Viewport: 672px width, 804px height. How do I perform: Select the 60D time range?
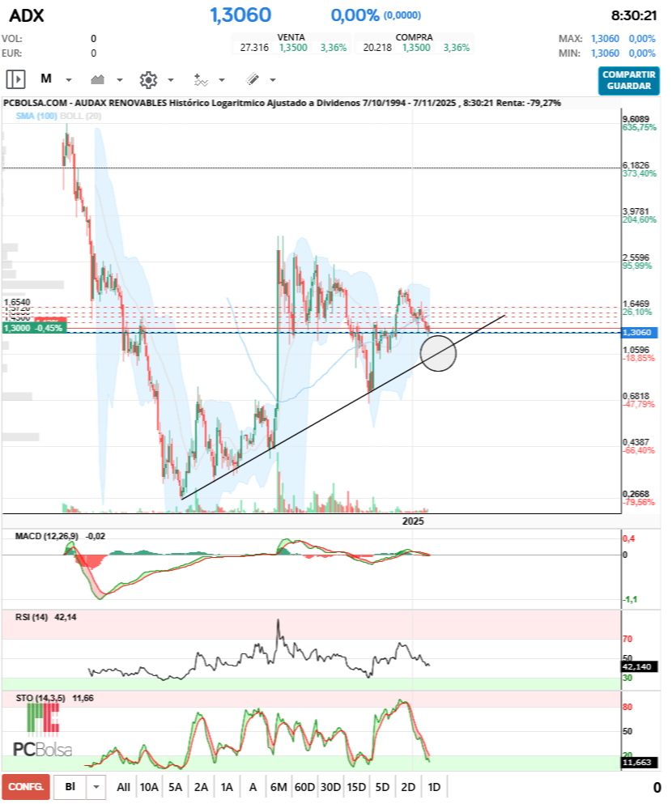point(304,787)
